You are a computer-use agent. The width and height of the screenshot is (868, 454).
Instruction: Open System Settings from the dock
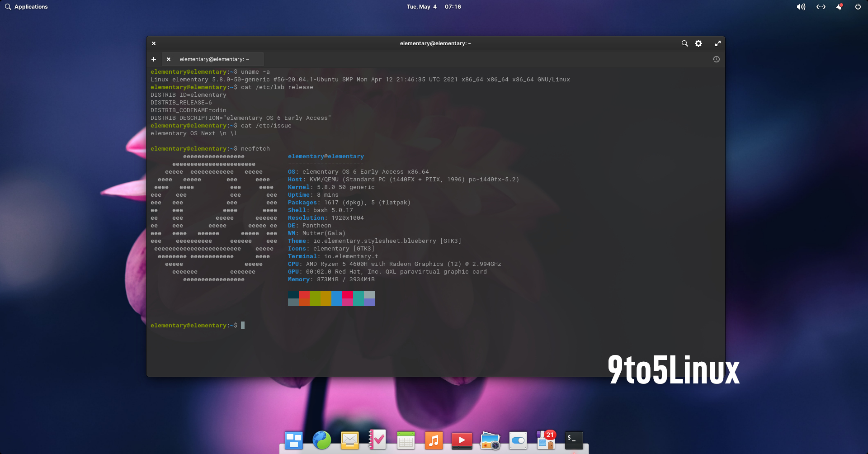pos(518,440)
